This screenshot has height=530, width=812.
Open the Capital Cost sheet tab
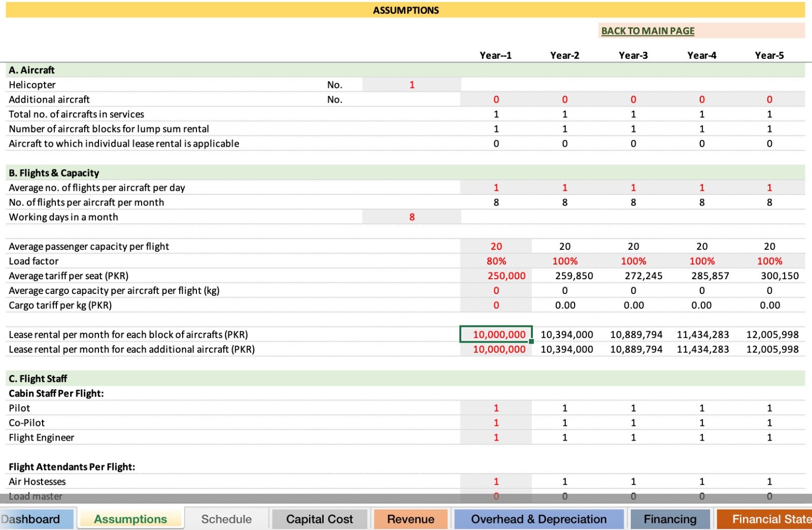coord(319,519)
